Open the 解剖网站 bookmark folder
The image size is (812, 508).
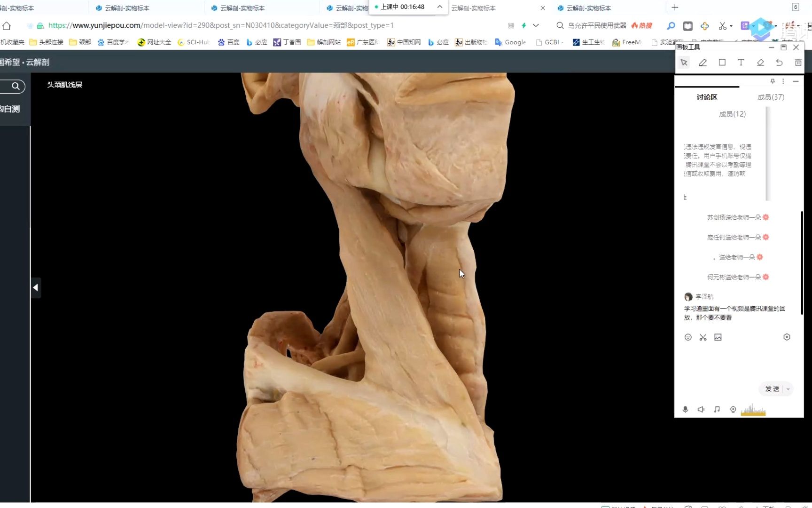tap(324, 42)
